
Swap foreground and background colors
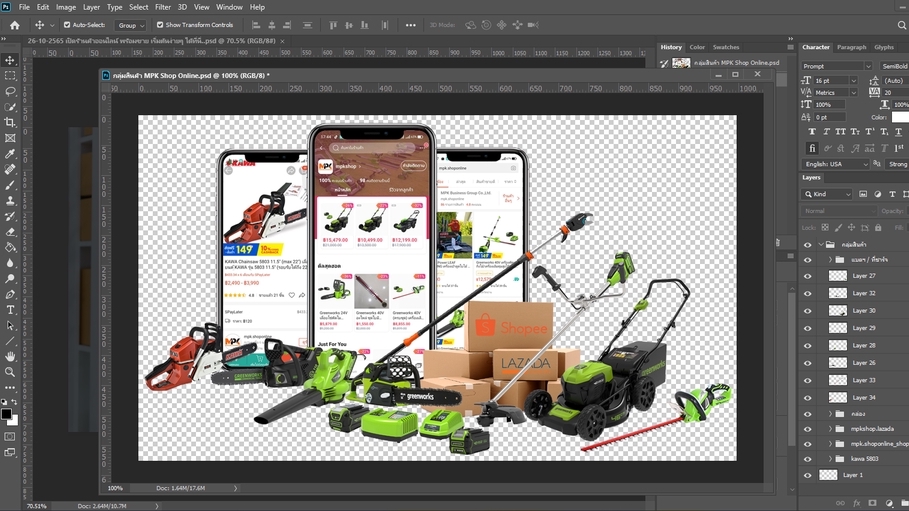[x=14, y=401]
